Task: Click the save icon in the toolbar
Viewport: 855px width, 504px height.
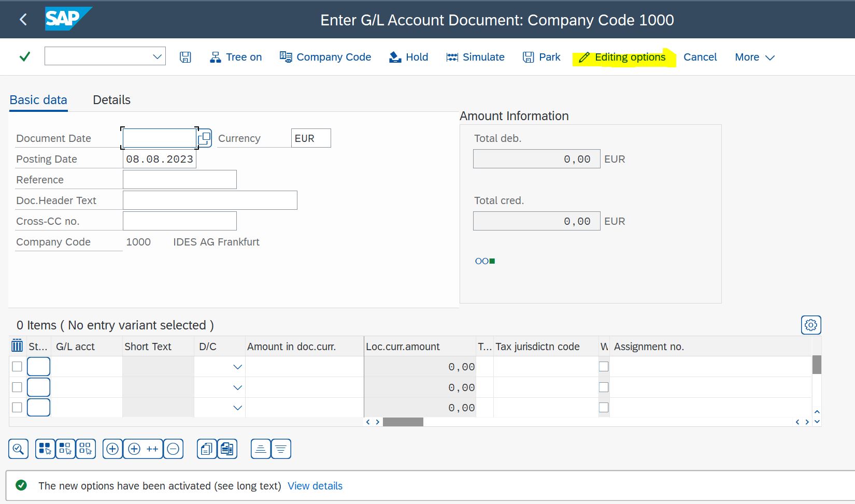Action: [184, 56]
